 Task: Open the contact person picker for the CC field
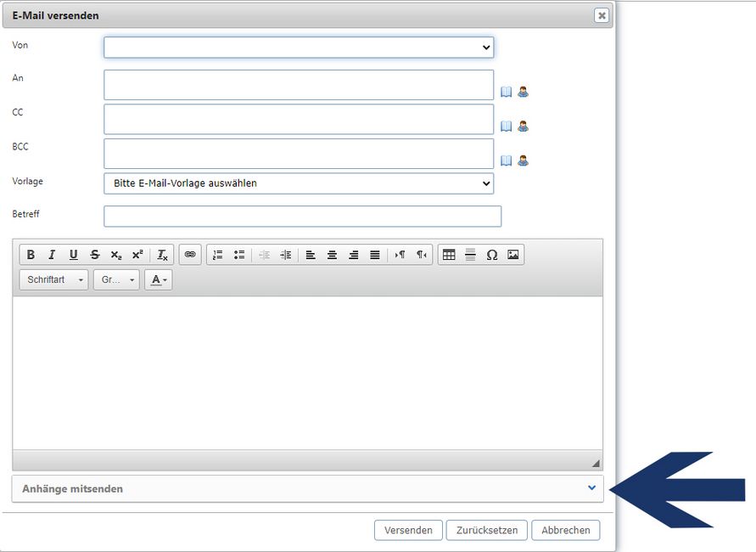point(524,126)
